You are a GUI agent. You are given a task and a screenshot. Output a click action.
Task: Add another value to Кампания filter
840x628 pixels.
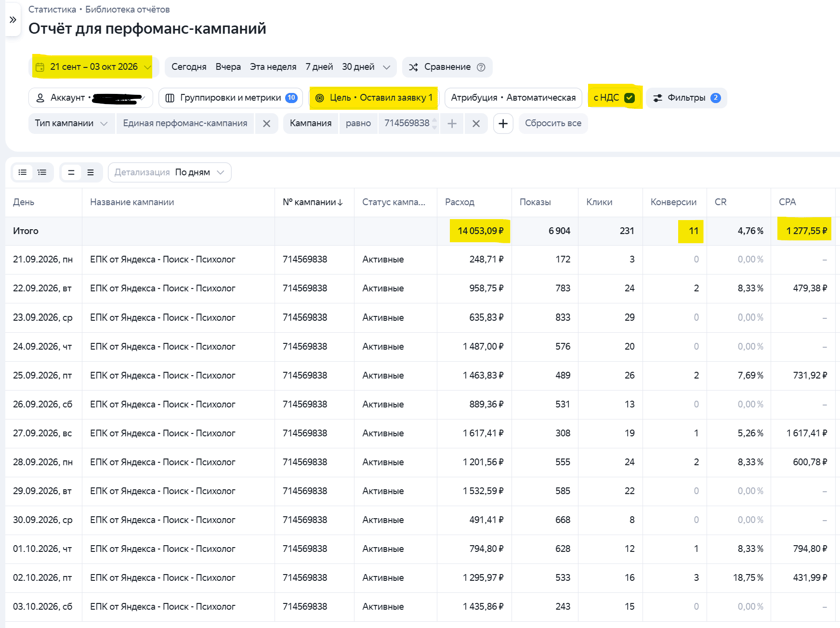click(x=452, y=124)
